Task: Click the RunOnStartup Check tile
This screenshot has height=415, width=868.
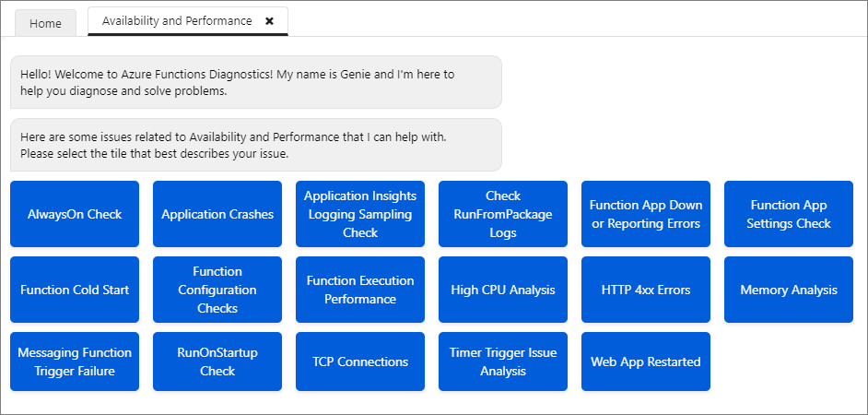Action: [x=217, y=362]
